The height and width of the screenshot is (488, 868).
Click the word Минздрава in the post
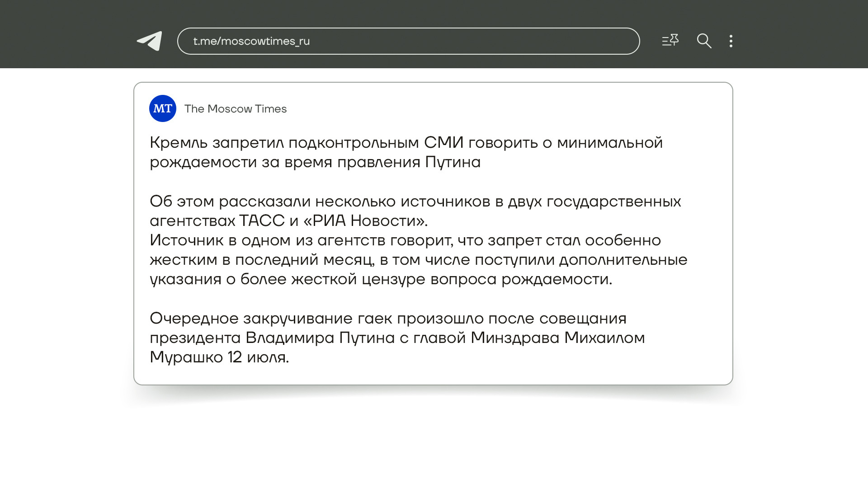click(x=515, y=338)
